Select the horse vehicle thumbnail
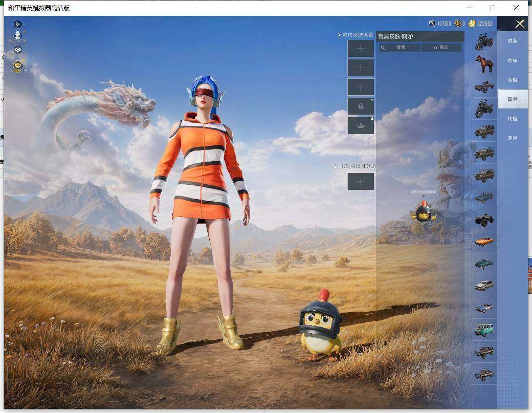 point(484,64)
